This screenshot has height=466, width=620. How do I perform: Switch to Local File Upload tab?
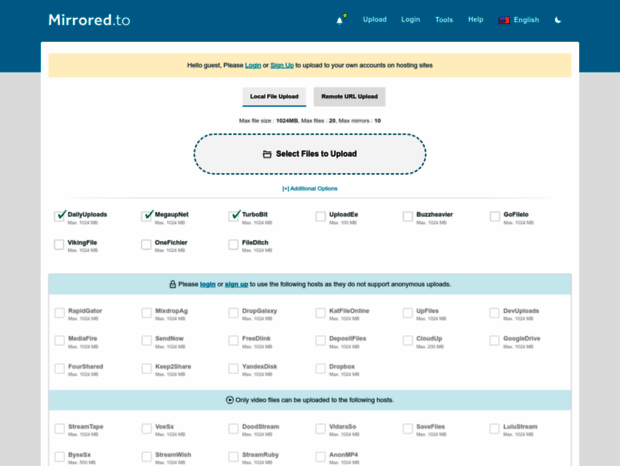274,97
